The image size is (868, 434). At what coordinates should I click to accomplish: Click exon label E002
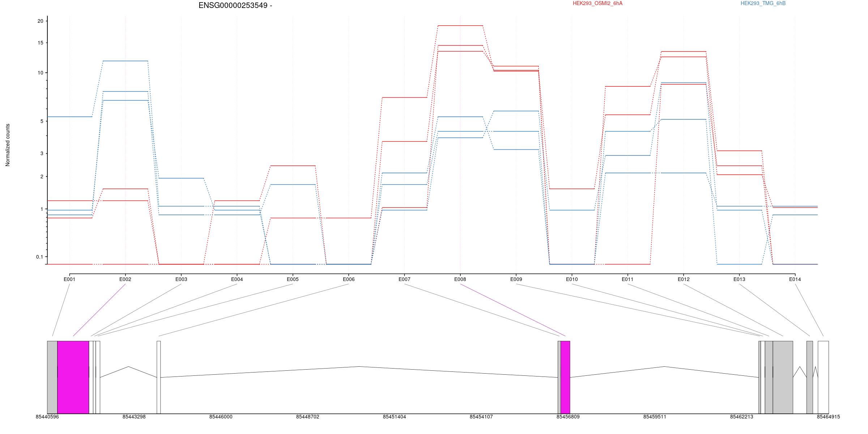point(125,279)
